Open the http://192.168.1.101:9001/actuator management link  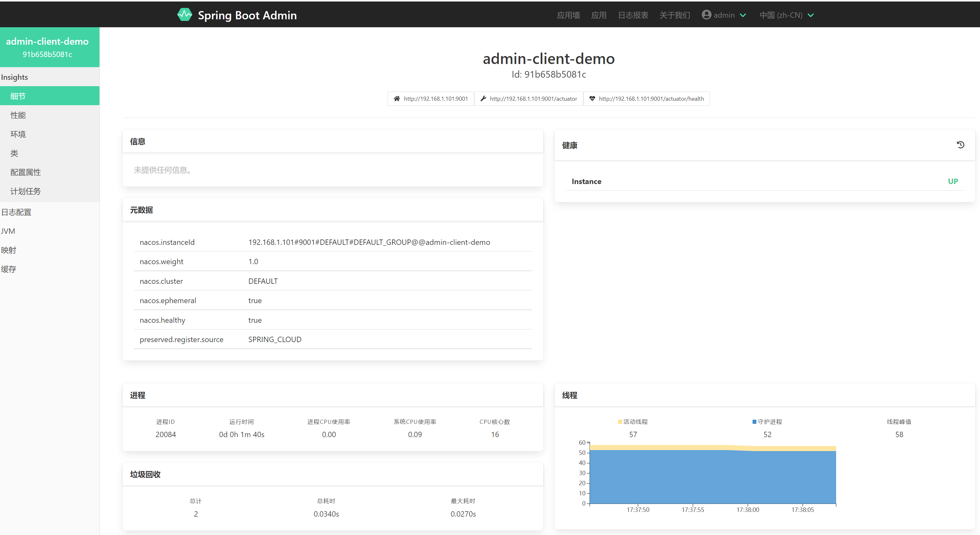tap(529, 99)
